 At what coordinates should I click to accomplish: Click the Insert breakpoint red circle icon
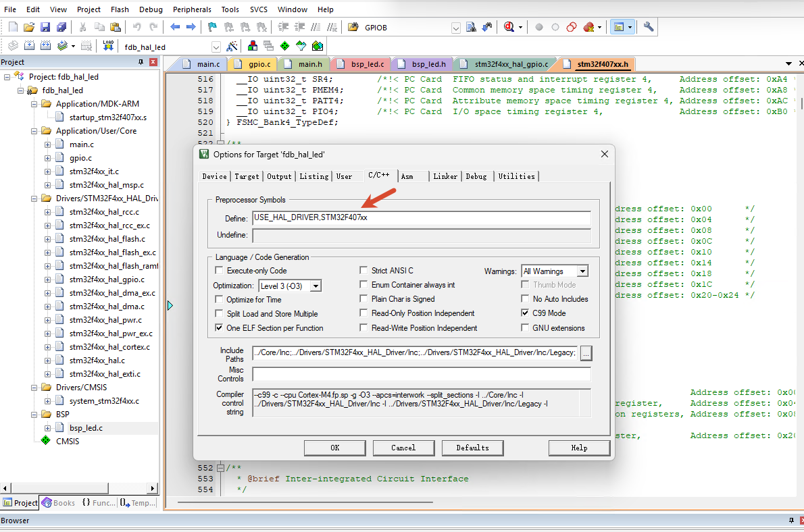tap(539, 27)
